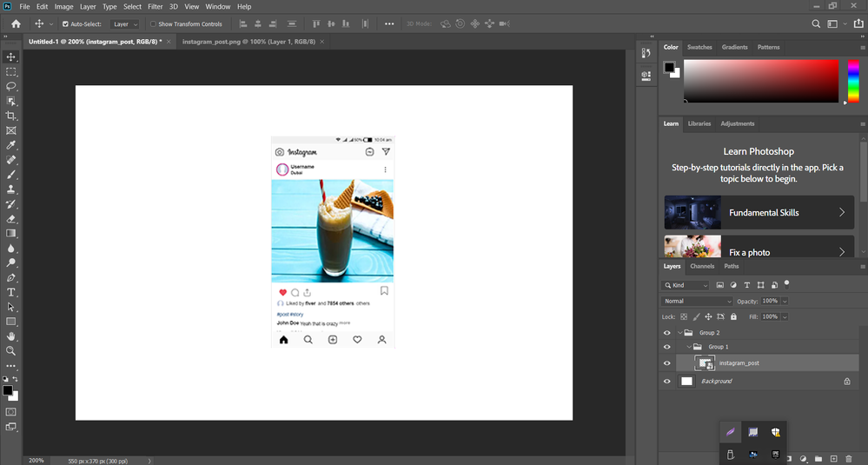Hide the Background layer with eye icon
Image resolution: width=868 pixels, height=465 pixels.
click(667, 381)
